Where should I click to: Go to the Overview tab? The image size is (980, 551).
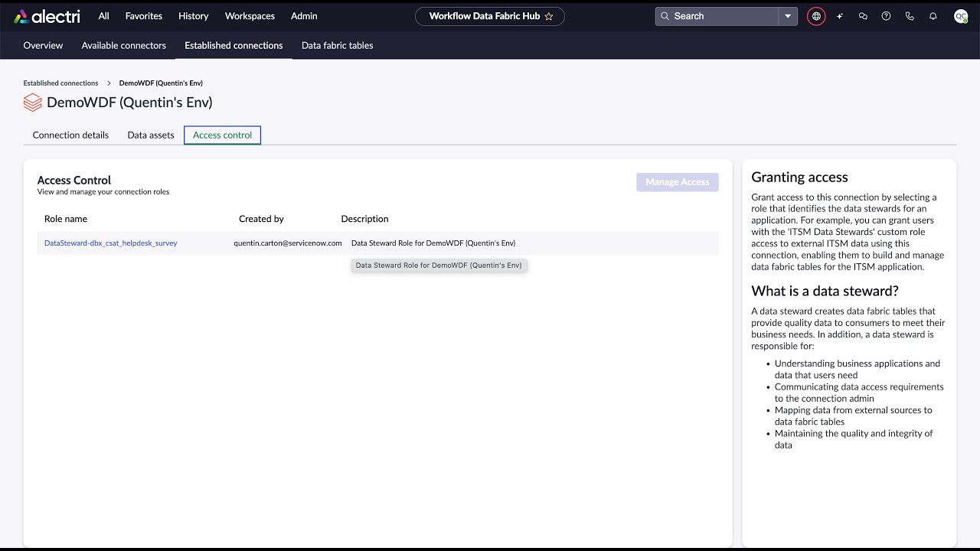[x=43, y=45]
